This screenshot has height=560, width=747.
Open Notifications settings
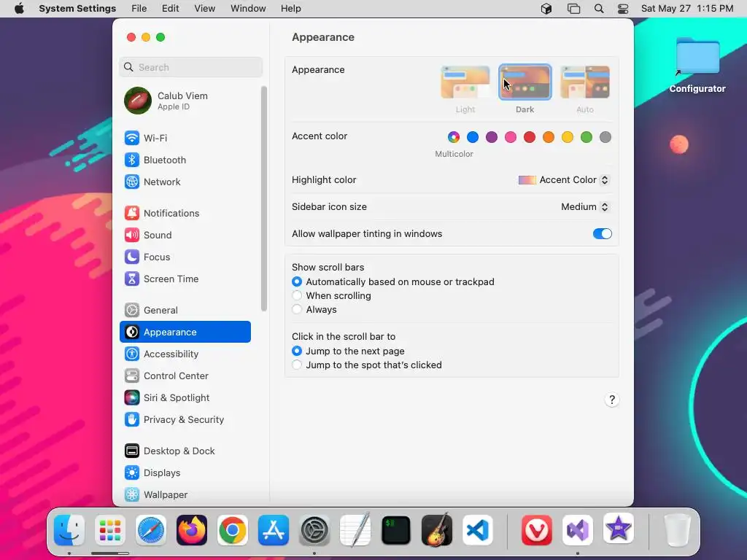(185, 214)
